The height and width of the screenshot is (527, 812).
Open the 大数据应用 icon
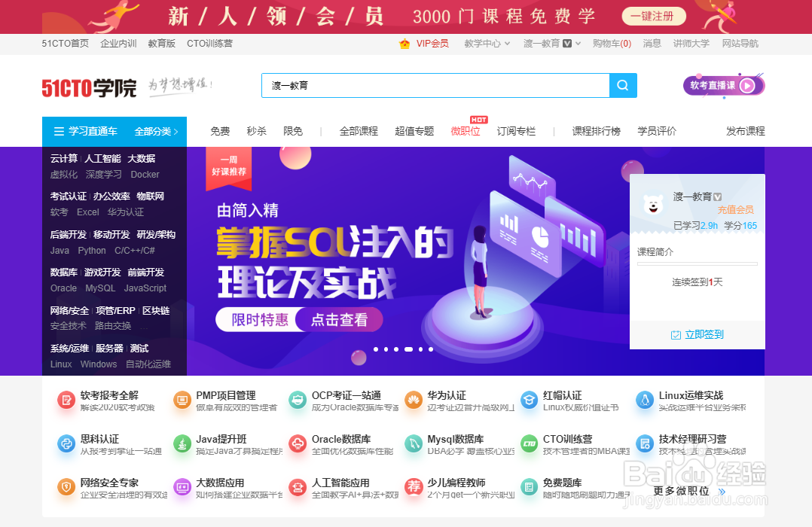pyautogui.click(x=182, y=487)
